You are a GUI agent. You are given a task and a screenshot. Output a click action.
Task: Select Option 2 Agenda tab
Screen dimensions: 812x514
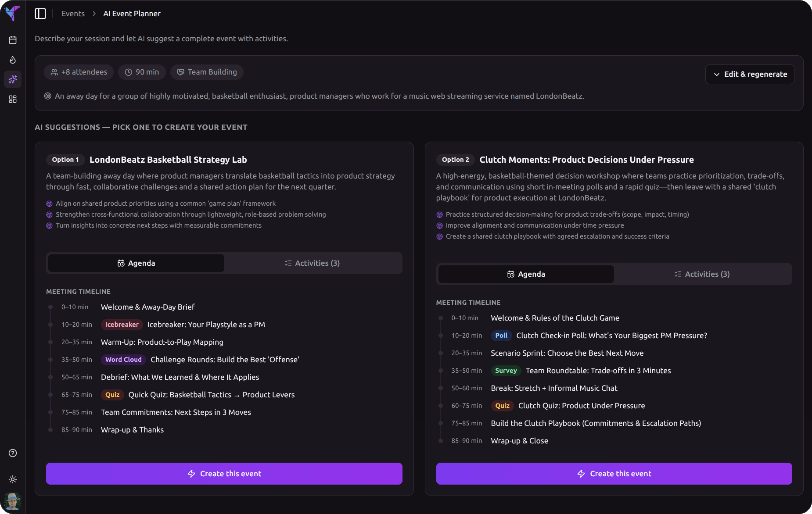(526, 274)
